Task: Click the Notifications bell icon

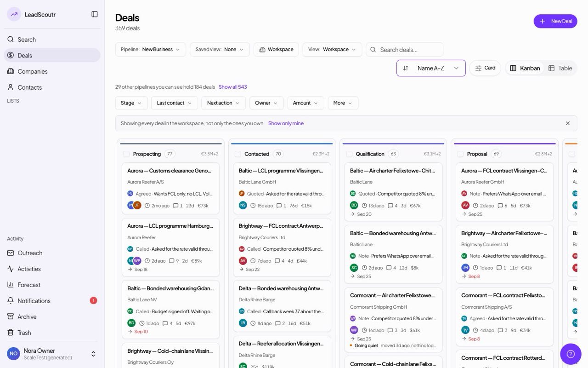Action: coord(11,300)
